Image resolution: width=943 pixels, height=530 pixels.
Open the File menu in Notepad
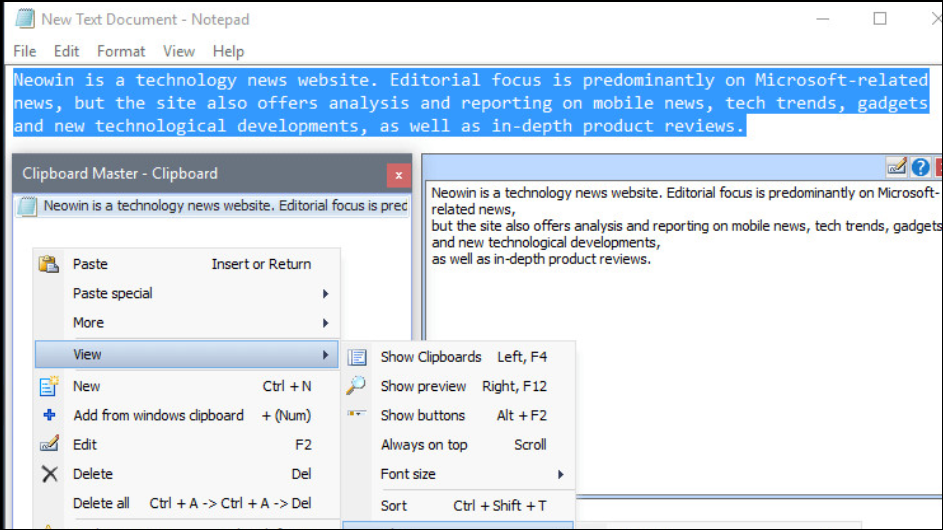tap(25, 52)
